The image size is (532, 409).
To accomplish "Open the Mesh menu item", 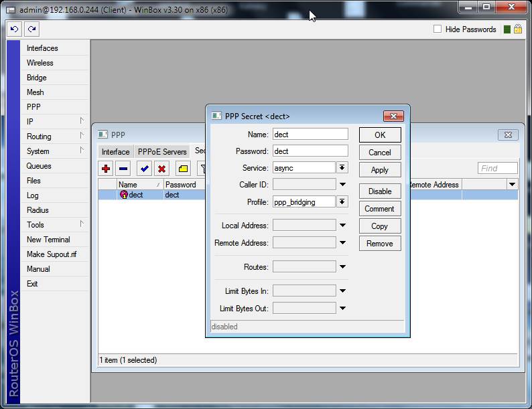I will tap(36, 92).
